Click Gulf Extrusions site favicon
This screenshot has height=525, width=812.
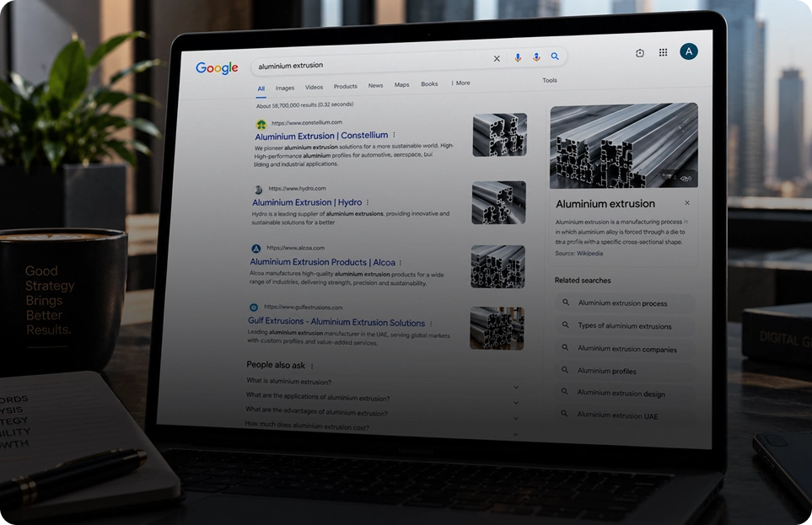[254, 308]
